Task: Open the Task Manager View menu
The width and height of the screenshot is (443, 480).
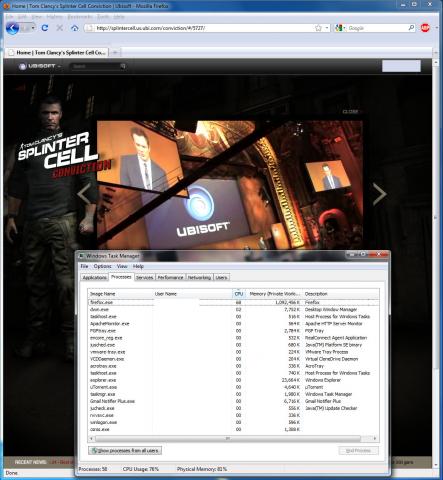Action: pyautogui.click(x=122, y=266)
